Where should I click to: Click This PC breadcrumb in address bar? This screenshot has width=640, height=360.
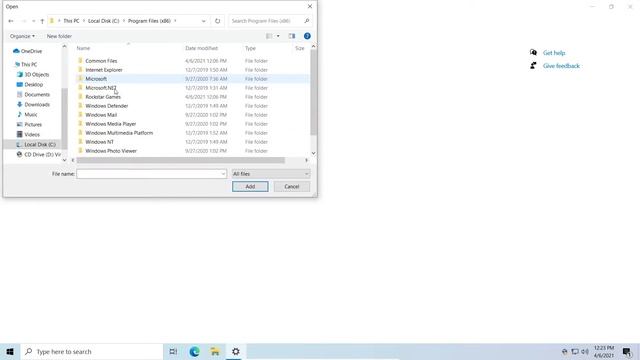click(71, 21)
